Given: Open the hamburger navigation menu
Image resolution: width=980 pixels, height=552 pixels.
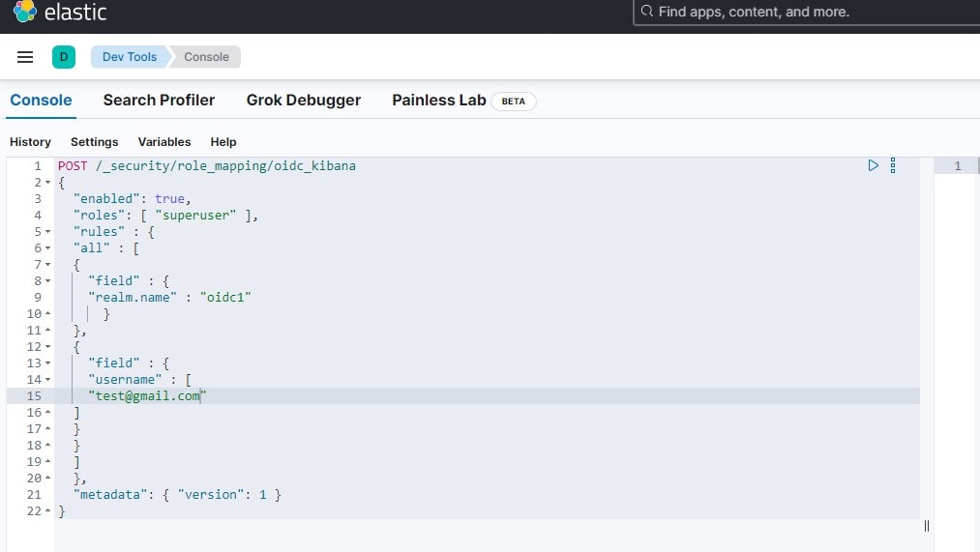Looking at the screenshot, I should pyautogui.click(x=25, y=57).
